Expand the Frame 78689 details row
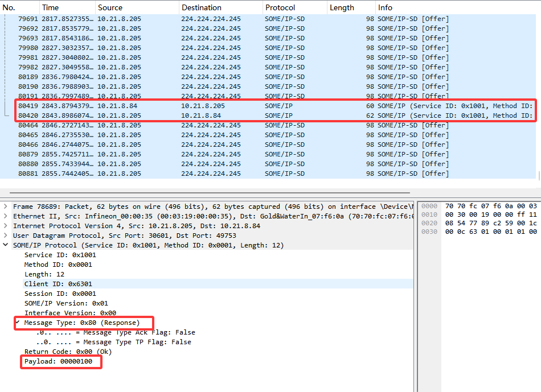This screenshot has height=392, width=541. [x=6, y=207]
